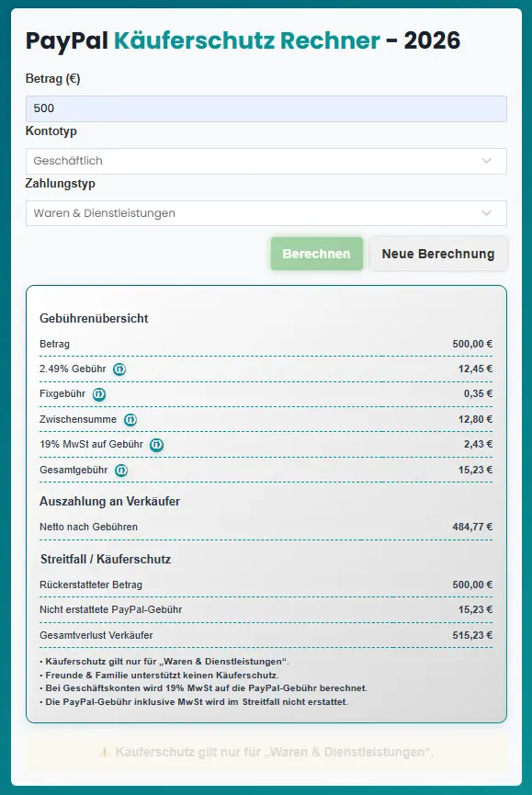Click the Berechnen button
This screenshot has height=795, width=532.
(316, 254)
